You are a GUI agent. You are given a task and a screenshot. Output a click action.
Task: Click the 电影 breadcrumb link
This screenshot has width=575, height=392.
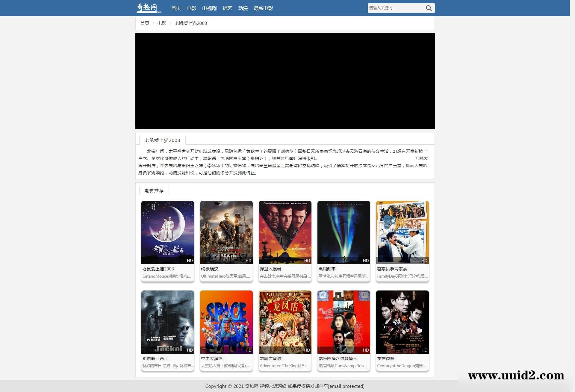point(162,23)
